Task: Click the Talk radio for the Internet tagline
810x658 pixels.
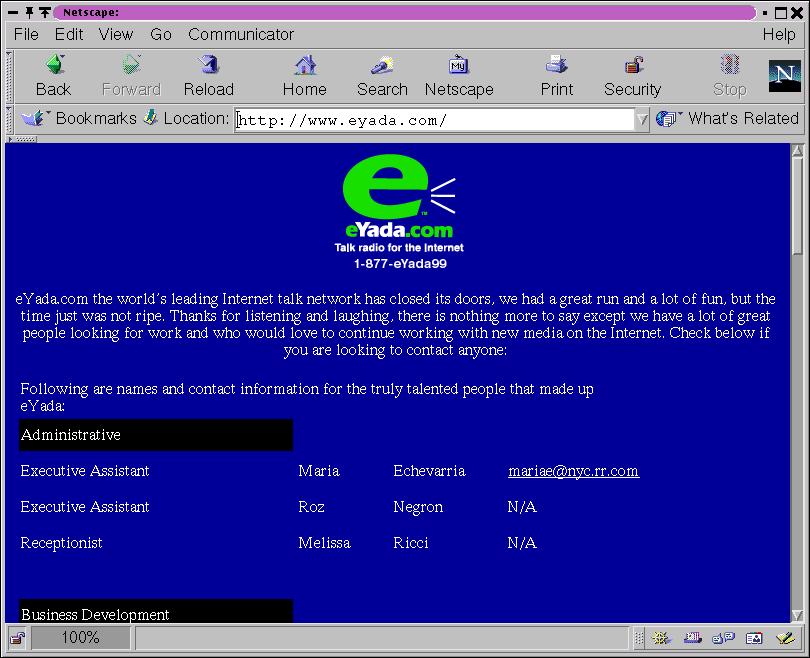Action: tap(399, 248)
